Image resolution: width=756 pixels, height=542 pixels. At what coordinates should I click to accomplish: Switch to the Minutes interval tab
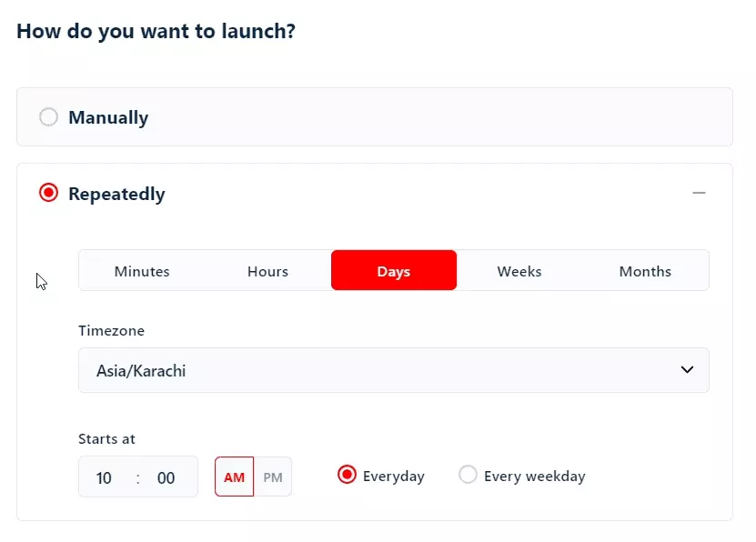142,271
